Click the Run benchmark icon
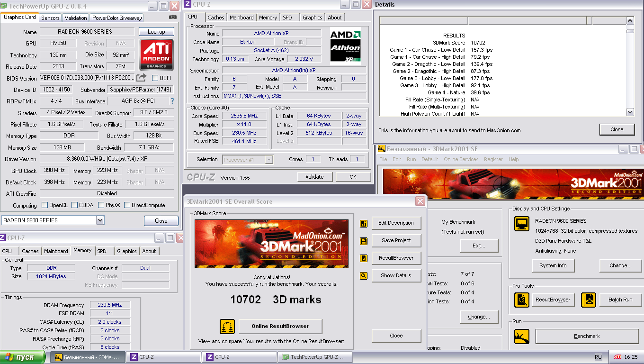 coord(522,337)
